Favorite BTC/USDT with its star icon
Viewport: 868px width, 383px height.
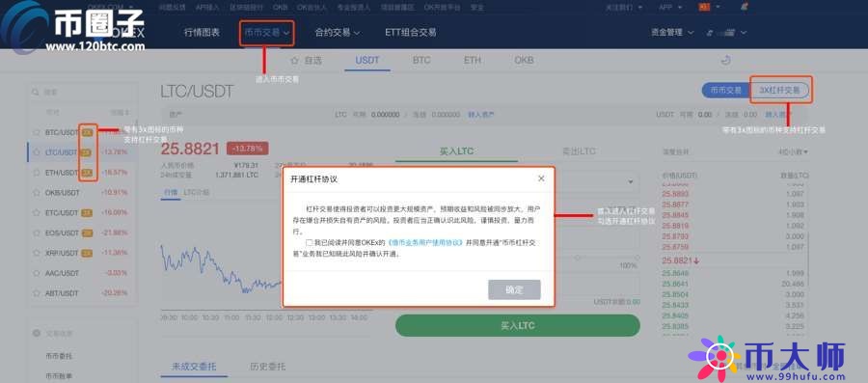(x=37, y=132)
